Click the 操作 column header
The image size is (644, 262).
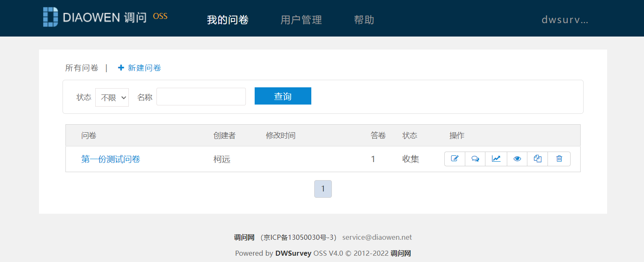pyautogui.click(x=457, y=136)
